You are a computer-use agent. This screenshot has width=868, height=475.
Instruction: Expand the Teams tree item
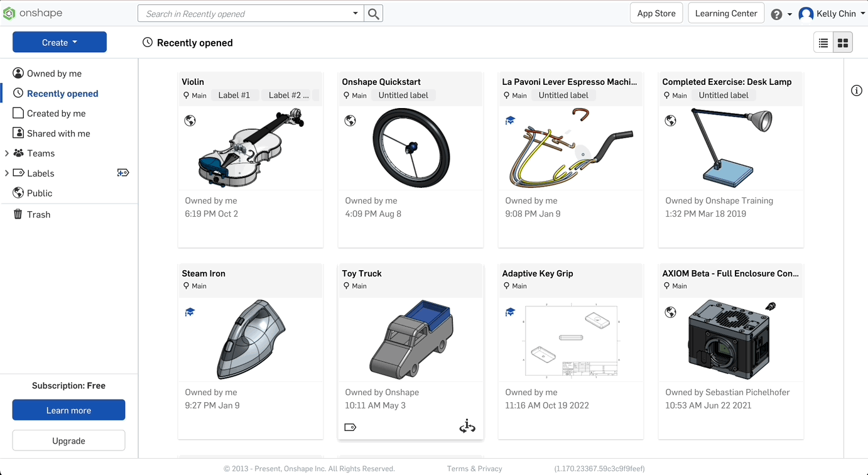7,153
